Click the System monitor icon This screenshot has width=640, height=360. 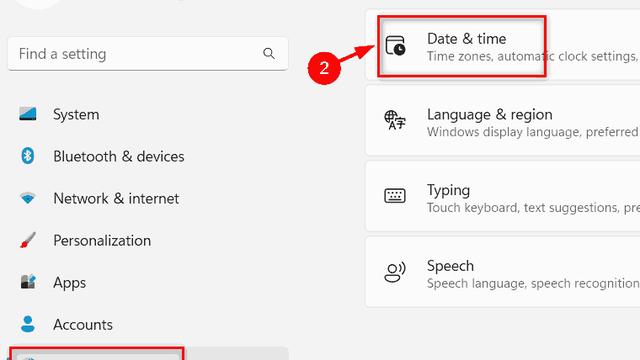click(28, 114)
